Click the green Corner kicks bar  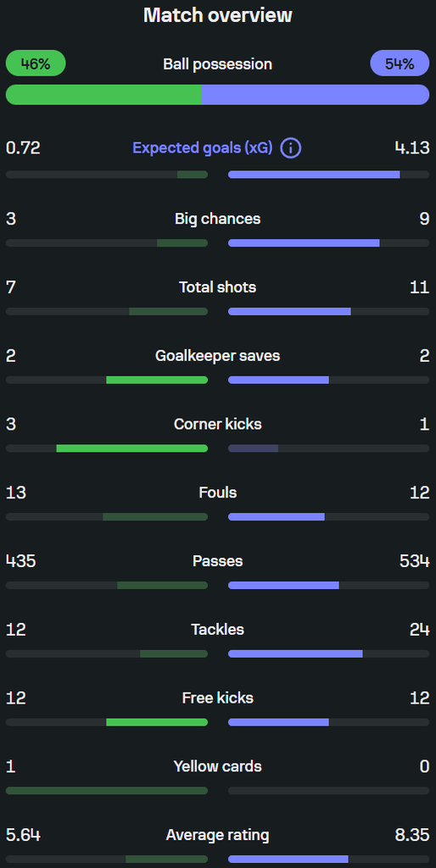[131, 448]
